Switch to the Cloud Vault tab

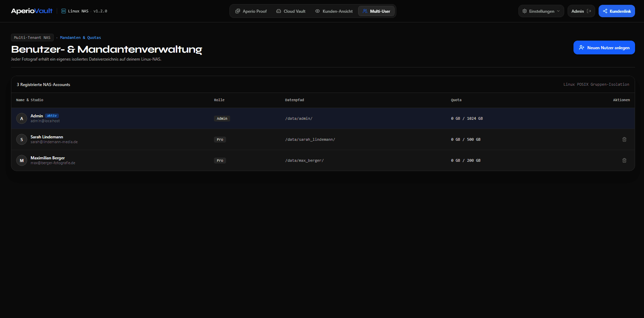pyautogui.click(x=291, y=11)
